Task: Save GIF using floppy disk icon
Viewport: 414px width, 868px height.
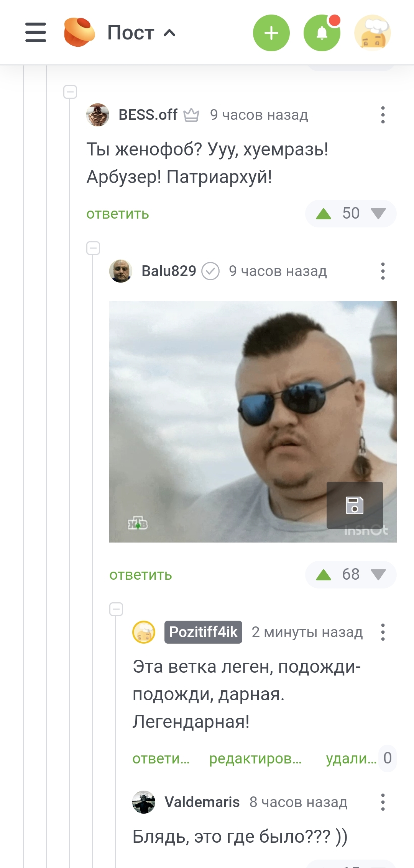Action: [355, 505]
